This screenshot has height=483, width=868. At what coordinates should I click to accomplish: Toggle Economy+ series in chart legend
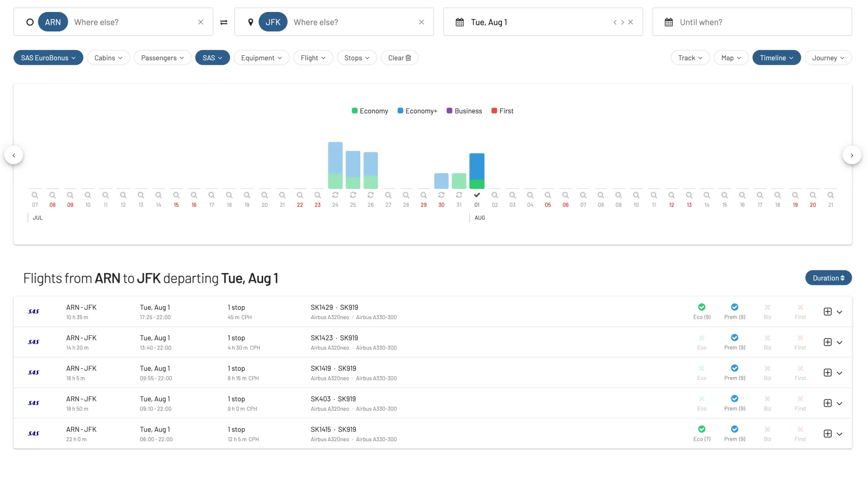point(417,111)
